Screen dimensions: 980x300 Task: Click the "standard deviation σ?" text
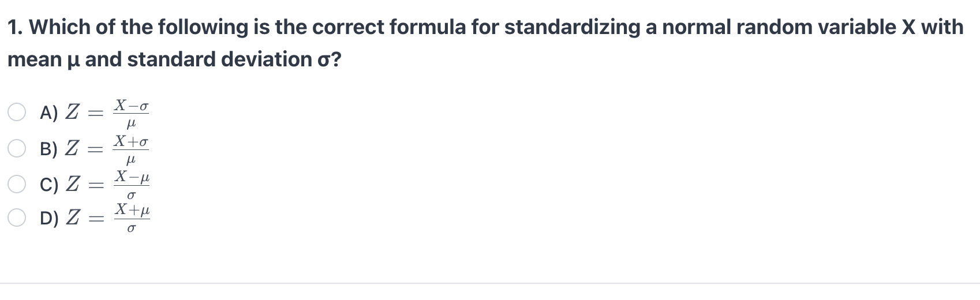click(x=234, y=59)
